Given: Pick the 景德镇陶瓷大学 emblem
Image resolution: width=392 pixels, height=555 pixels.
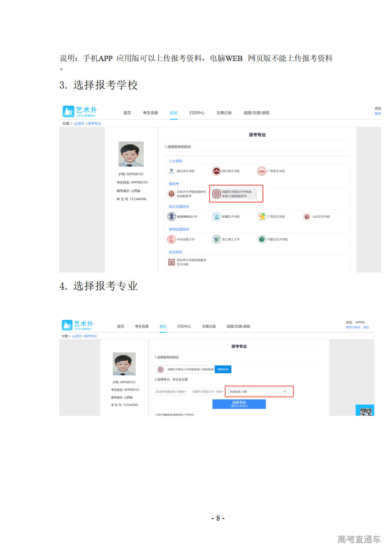Looking at the screenshot, I should pos(171,216).
